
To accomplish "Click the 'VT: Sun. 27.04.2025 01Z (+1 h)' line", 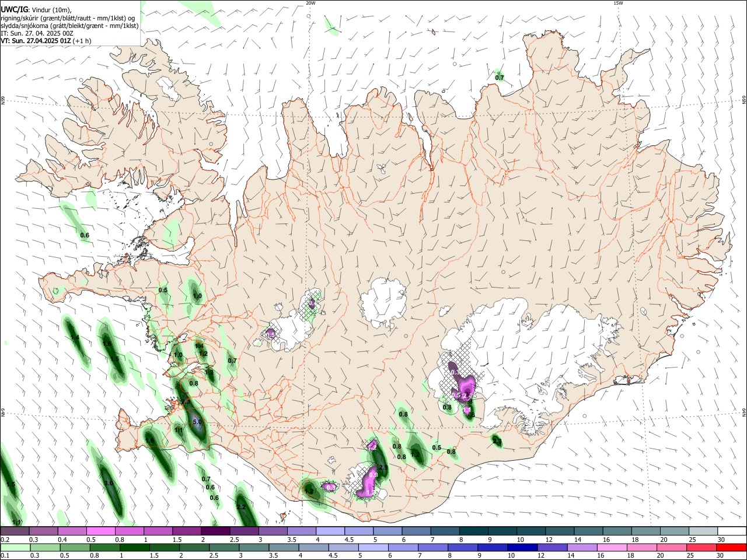I will 46,41.
